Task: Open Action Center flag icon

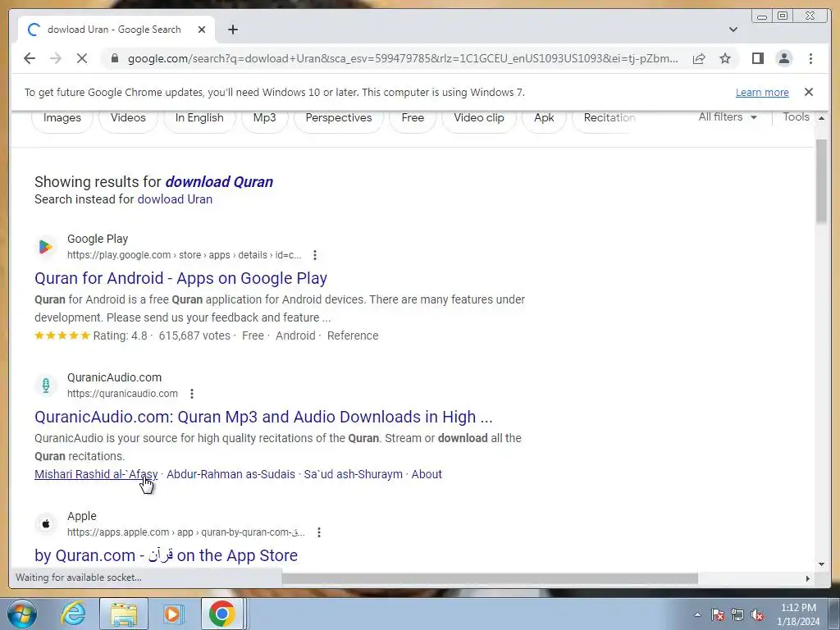Action: [x=718, y=614]
